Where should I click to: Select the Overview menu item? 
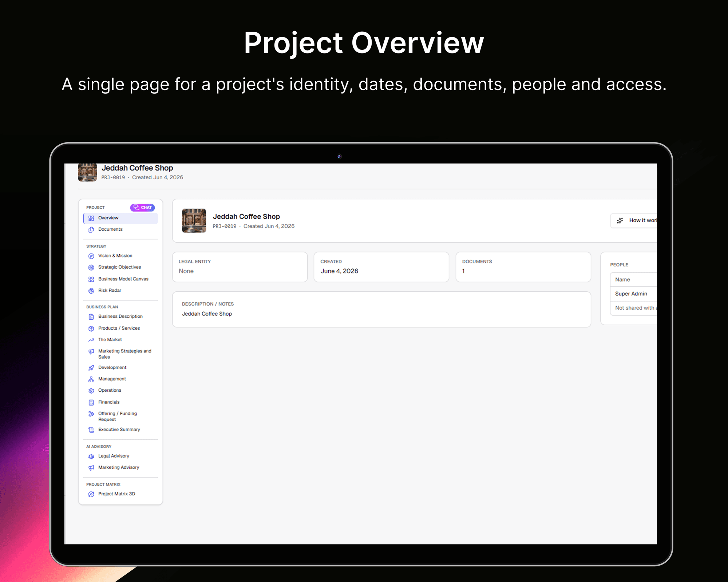coord(120,218)
